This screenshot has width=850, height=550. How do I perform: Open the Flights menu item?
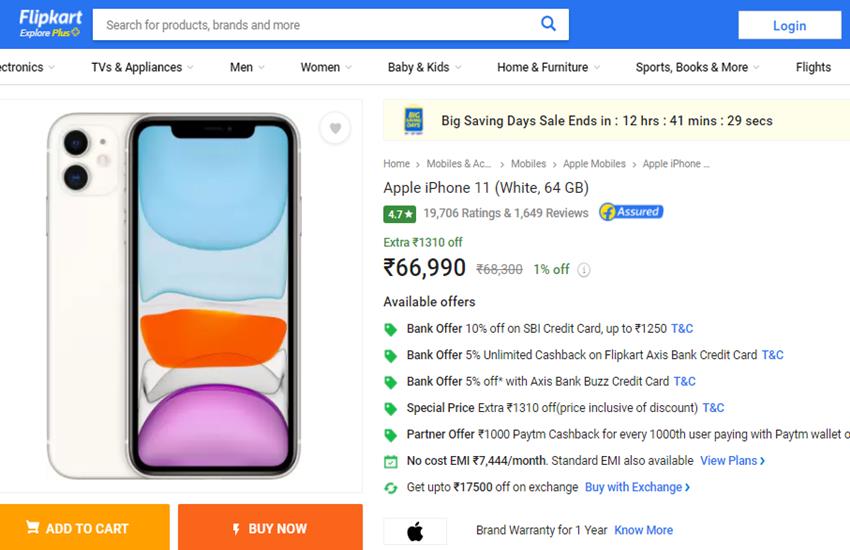[813, 67]
